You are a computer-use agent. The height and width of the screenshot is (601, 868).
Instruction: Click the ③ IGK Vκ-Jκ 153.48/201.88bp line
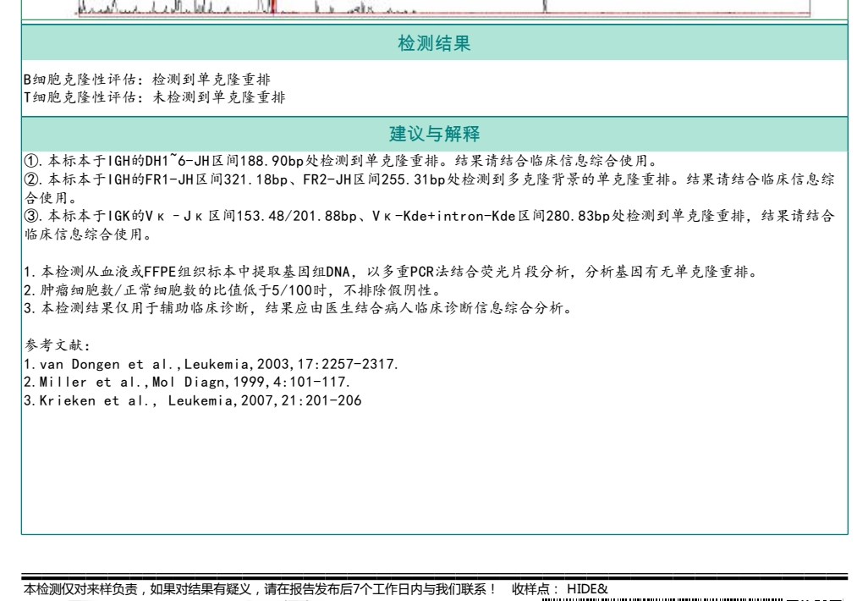tap(429, 216)
